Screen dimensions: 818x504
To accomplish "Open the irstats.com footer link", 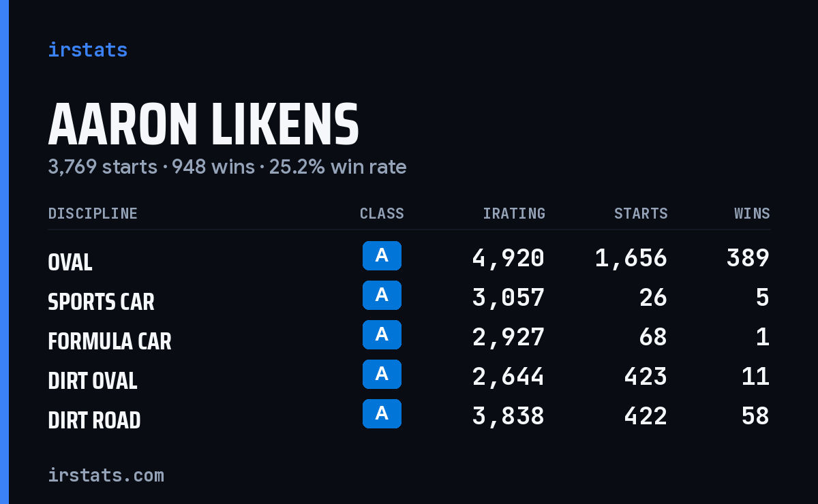I will [106, 475].
